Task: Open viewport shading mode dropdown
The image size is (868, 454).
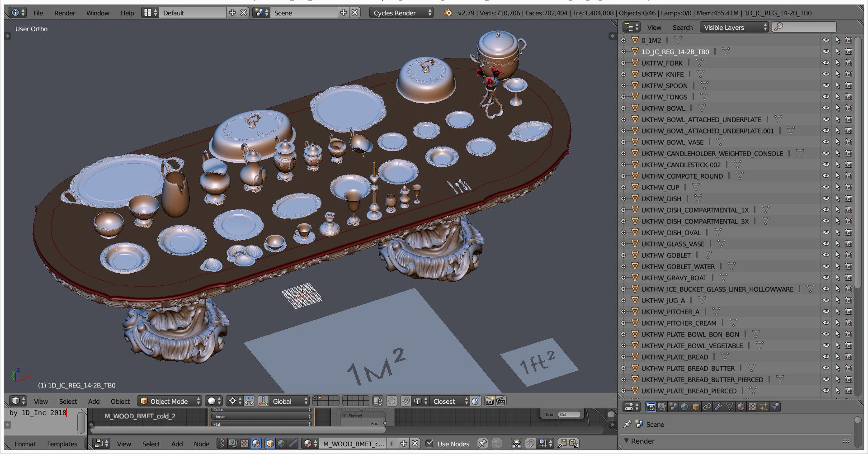Action: (x=214, y=401)
